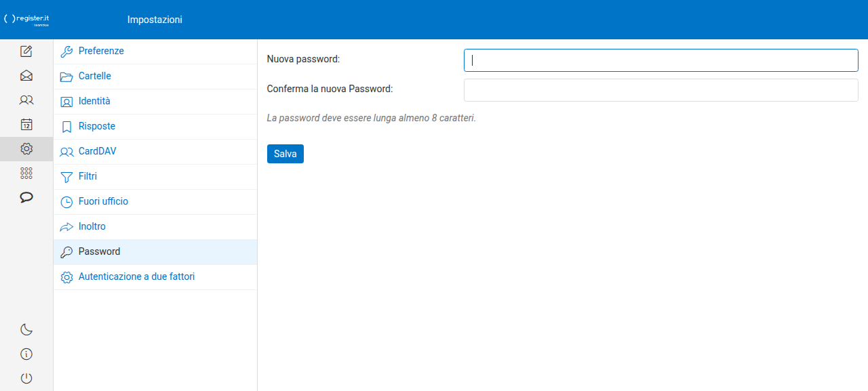The height and width of the screenshot is (391, 868).
Task: Click the CardDAV contacts icon
Action: 66,152
